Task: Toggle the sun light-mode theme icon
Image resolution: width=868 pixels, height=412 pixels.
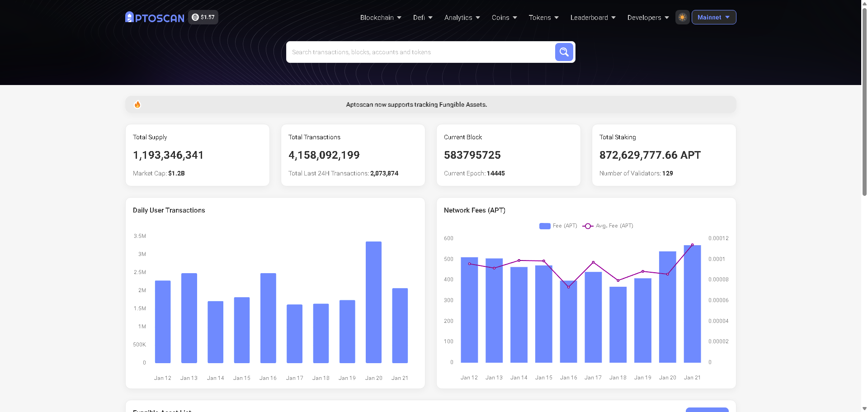Action: [682, 17]
